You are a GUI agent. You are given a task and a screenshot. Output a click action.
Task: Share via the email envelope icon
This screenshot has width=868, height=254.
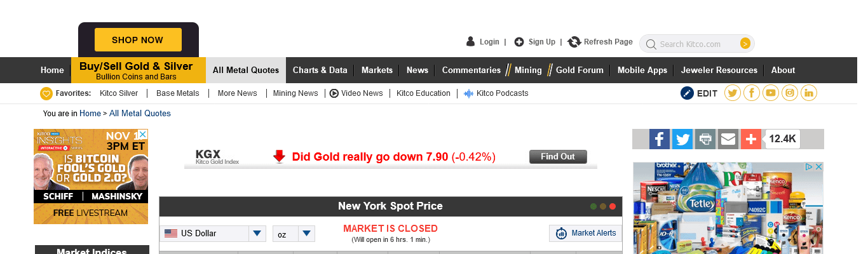[x=728, y=139]
